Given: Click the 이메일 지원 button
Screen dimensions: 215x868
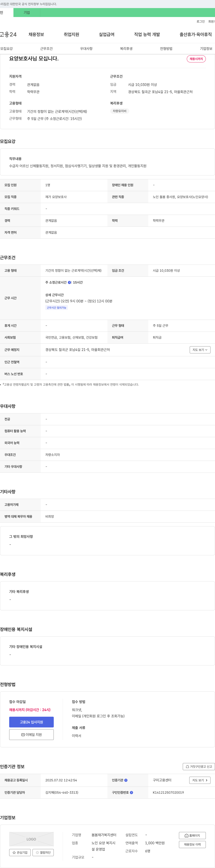Looking at the screenshot, I should [31, 735].
